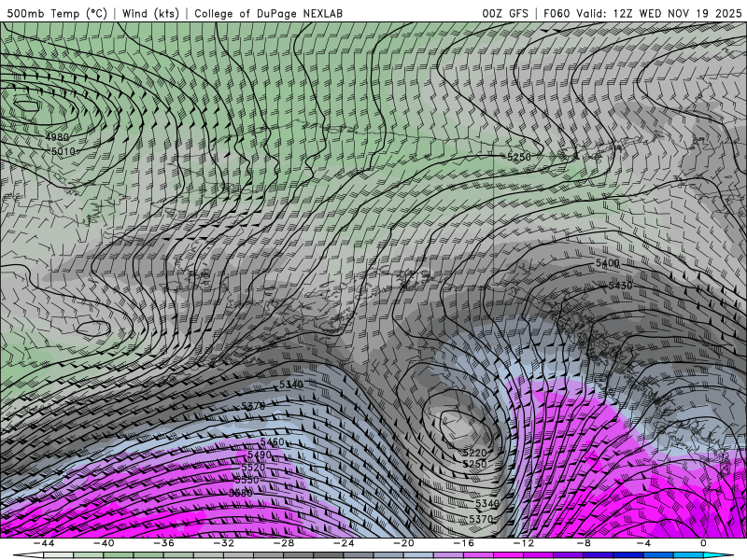The height and width of the screenshot is (560, 747).
Task: Click the 4980 height contour label
Action: tap(57, 137)
